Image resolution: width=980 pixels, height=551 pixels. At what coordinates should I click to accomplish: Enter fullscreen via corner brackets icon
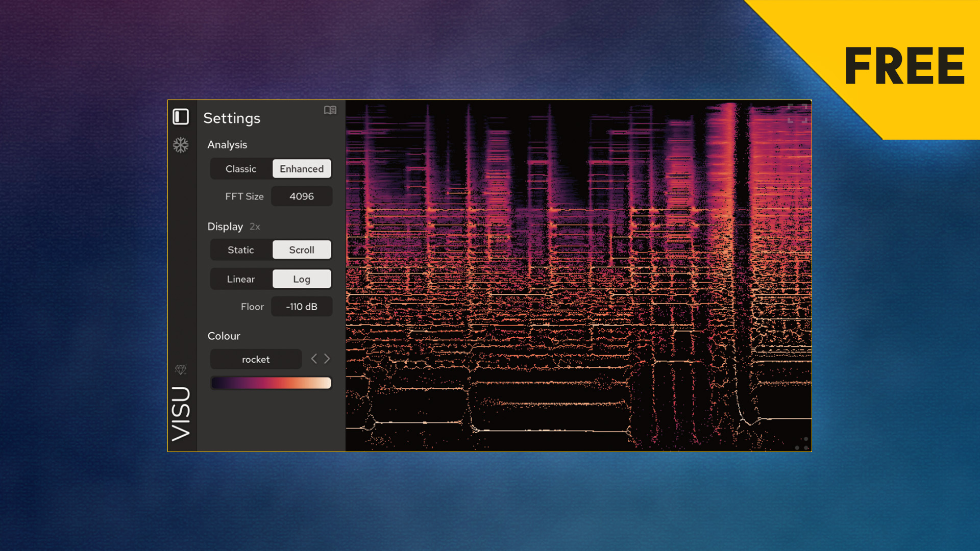797,113
